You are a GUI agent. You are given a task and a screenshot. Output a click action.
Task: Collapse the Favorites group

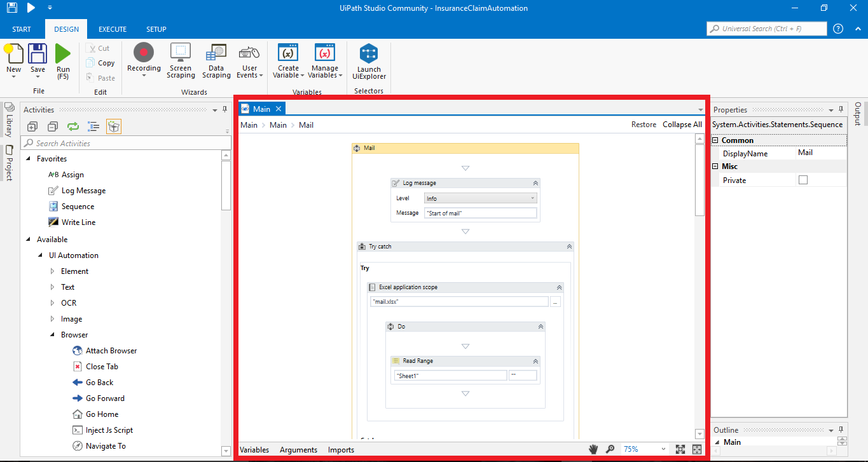point(28,159)
